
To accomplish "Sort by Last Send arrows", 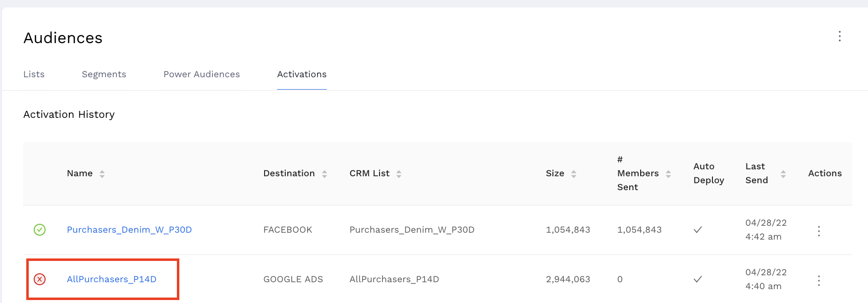I will tap(783, 174).
